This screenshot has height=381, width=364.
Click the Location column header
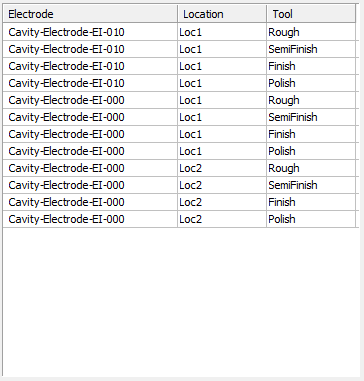pos(222,14)
